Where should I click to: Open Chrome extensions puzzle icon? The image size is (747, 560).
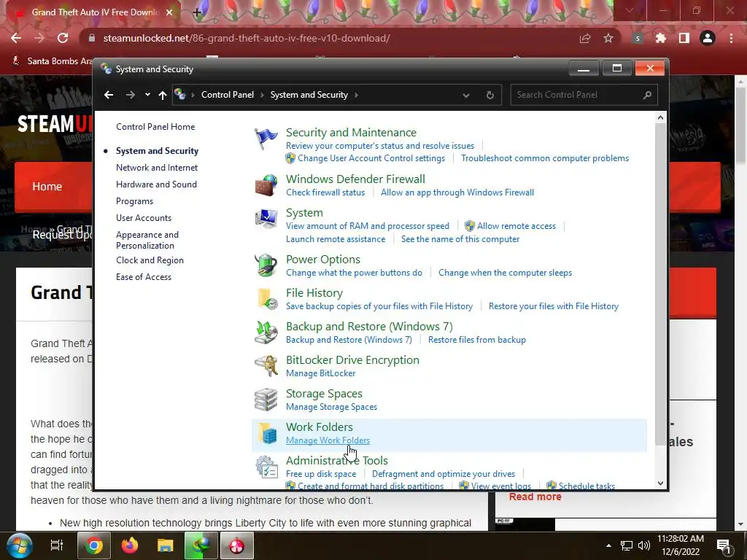(x=661, y=38)
